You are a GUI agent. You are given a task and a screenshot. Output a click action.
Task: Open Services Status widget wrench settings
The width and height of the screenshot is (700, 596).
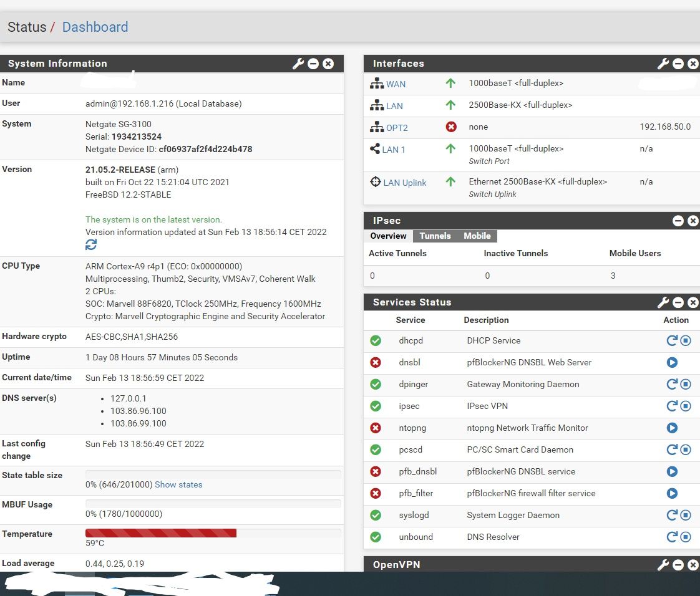point(663,302)
